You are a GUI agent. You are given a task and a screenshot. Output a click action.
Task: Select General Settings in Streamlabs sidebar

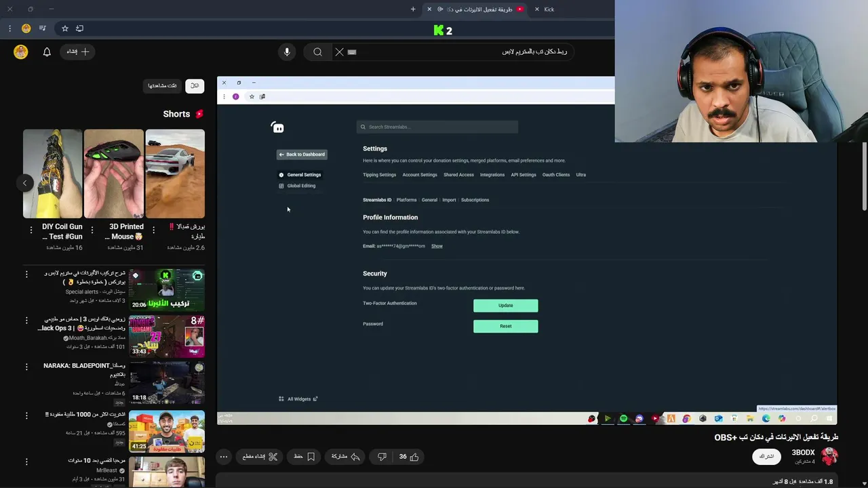[x=300, y=175]
